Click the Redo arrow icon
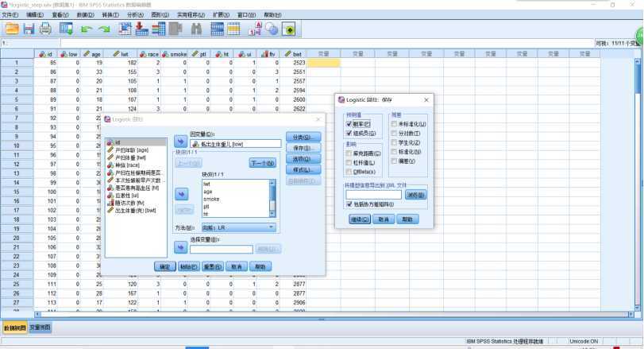The width and height of the screenshot is (644, 349). (103, 29)
